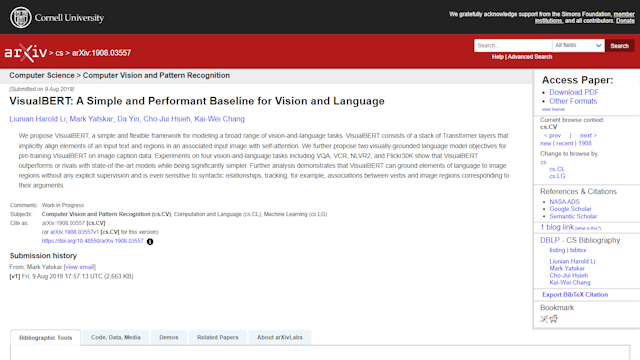Open the Advanced Search link
The width and height of the screenshot is (640, 360).
point(529,57)
